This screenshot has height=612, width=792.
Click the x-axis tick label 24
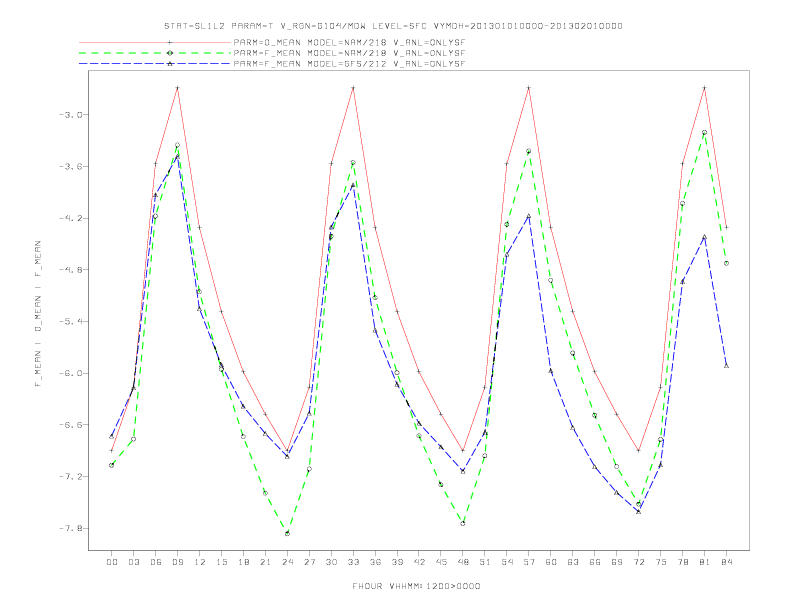pos(287,562)
